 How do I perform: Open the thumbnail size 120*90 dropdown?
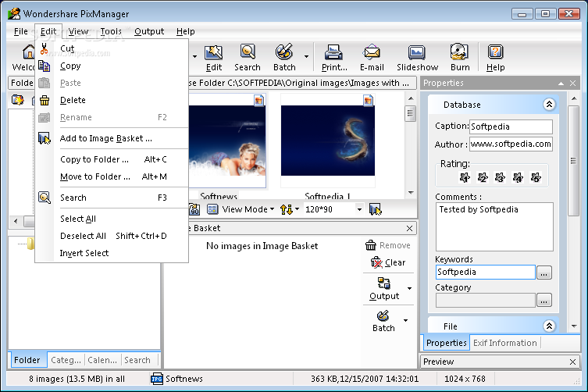(359, 209)
